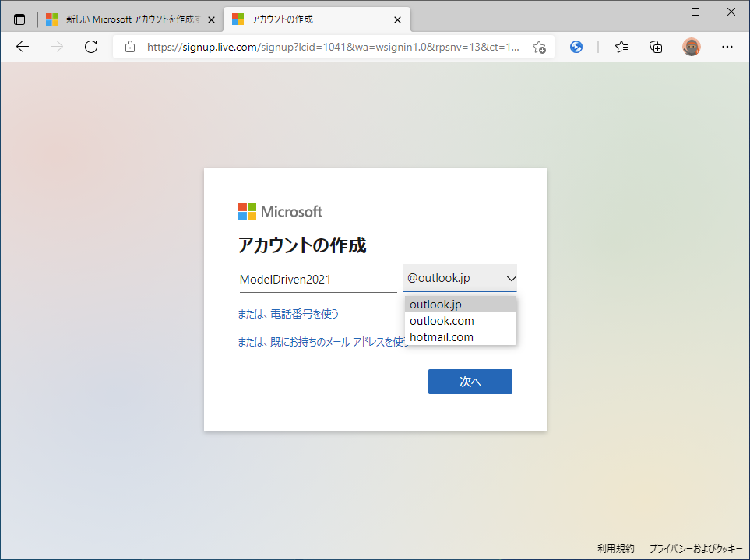Click the browser back arrow
This screenshot has width=750, height=560.
click(23, 47)
